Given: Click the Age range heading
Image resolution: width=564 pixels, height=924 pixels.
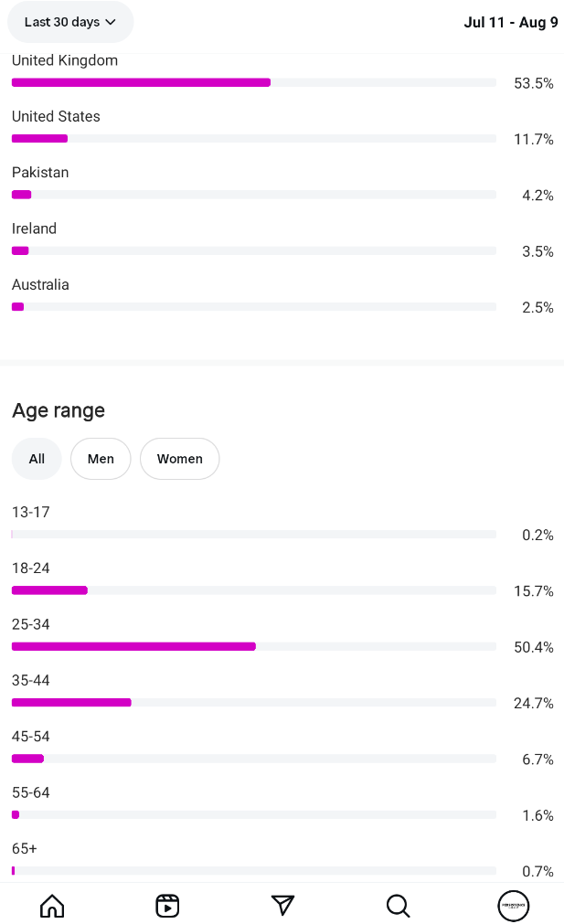Looking at the screenshot, I should click(59, 410).
